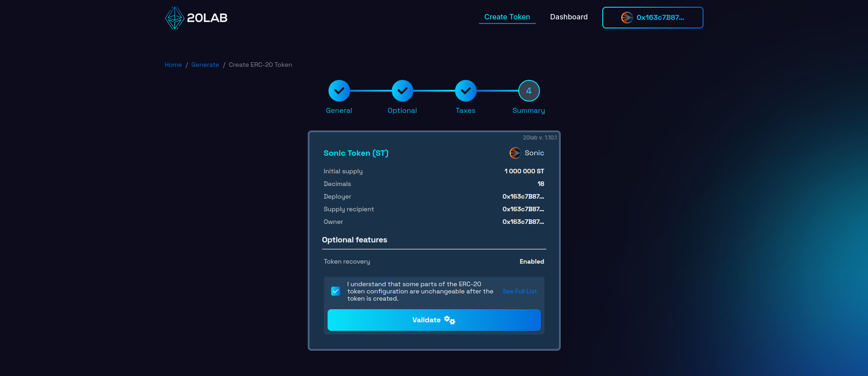The height and width of the screenshot is (376, 868).
Task: Click the Optional features heading
Action: click(354, 240)
